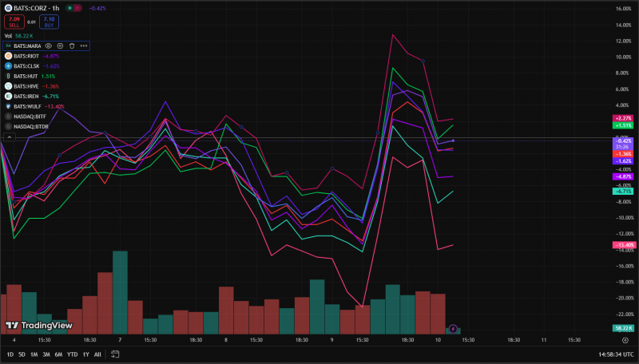Open the three-dots more menu for BATS:MARA
The height and width of the screenshot is (364, 639).
coord(84,46)
